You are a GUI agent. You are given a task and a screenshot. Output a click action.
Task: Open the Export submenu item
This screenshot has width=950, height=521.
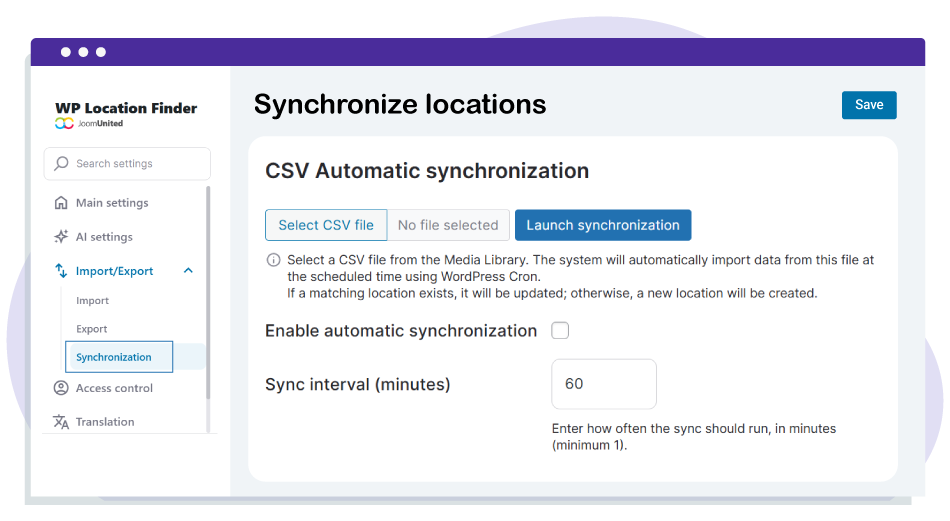point(92,329)
